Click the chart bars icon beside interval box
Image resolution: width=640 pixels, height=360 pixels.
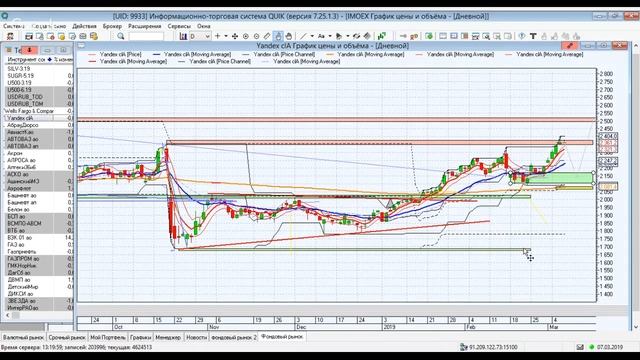[183, 36]
